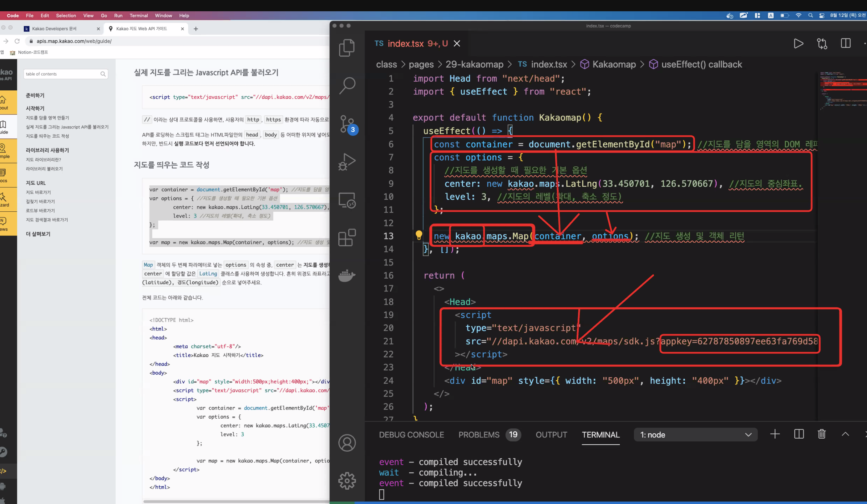
Task: Open the '1: node' terminal dropdown
Action: pos(695,435)
